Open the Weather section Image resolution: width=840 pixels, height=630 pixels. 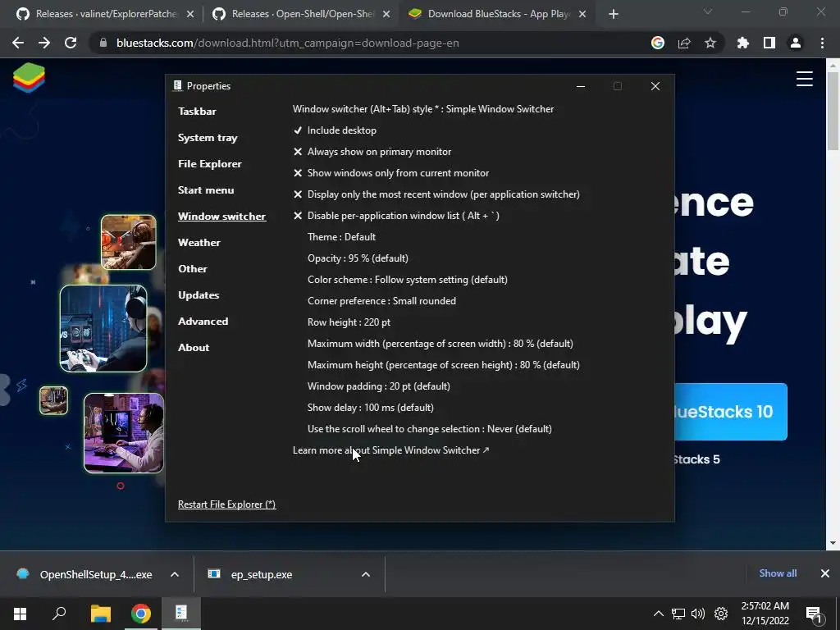(199, 243)
